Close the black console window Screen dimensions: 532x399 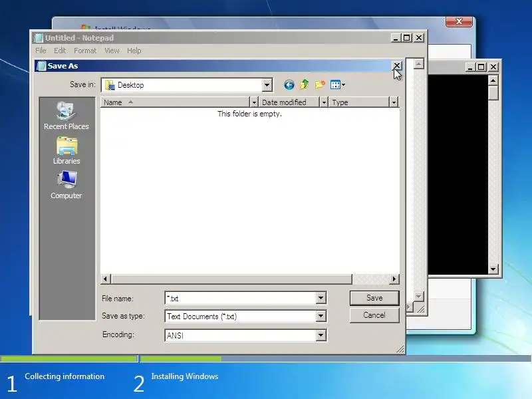(x=493, y=67)
